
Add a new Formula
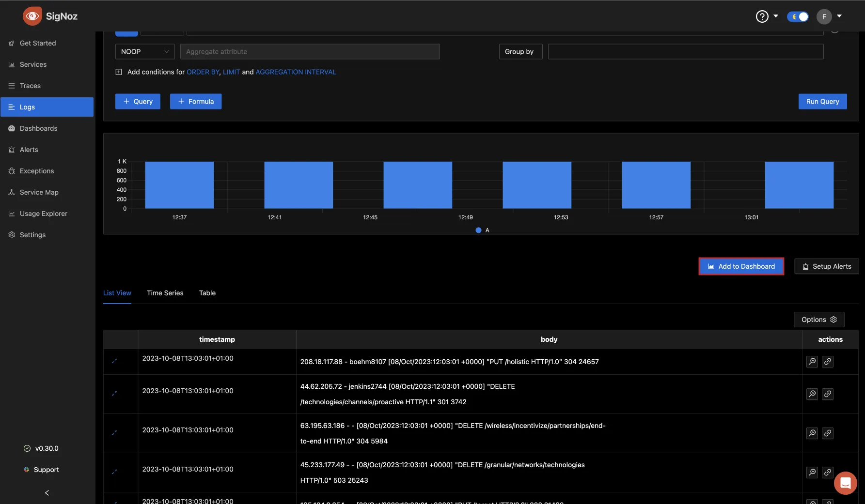[x=196, y=102]
